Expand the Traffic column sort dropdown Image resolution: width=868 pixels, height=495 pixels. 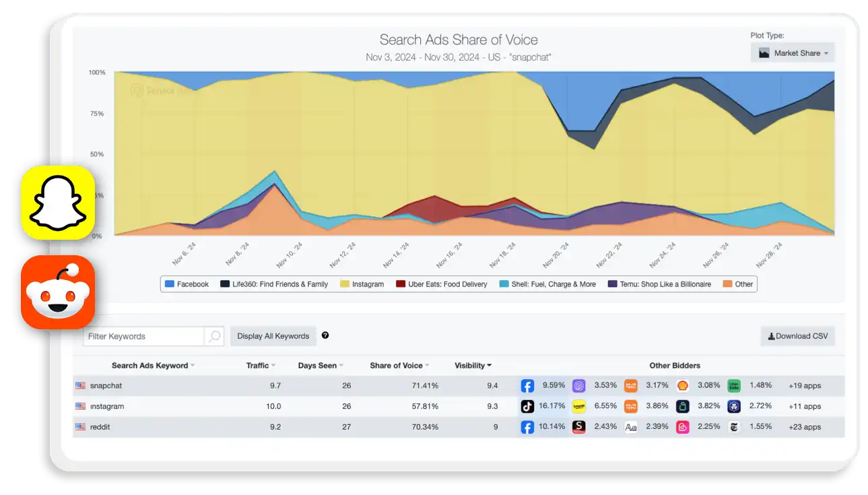pyautogui.click(x=273, y=365)
